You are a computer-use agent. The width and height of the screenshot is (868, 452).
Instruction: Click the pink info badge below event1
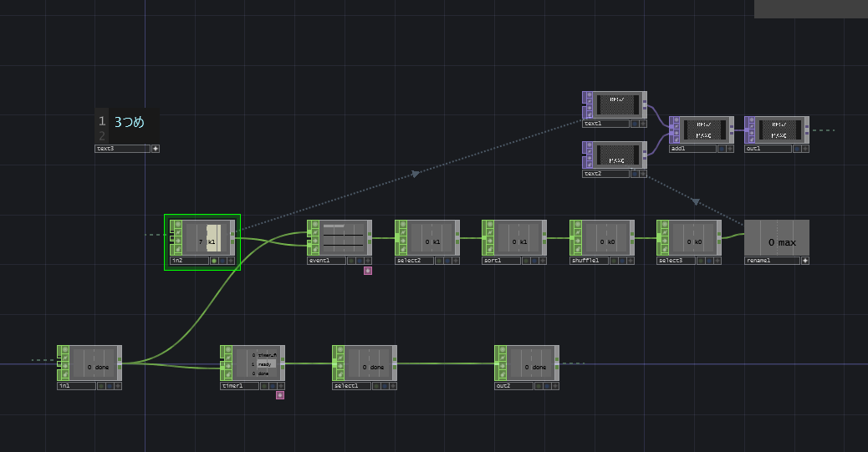pyautogui.click(x=367, y=270)
